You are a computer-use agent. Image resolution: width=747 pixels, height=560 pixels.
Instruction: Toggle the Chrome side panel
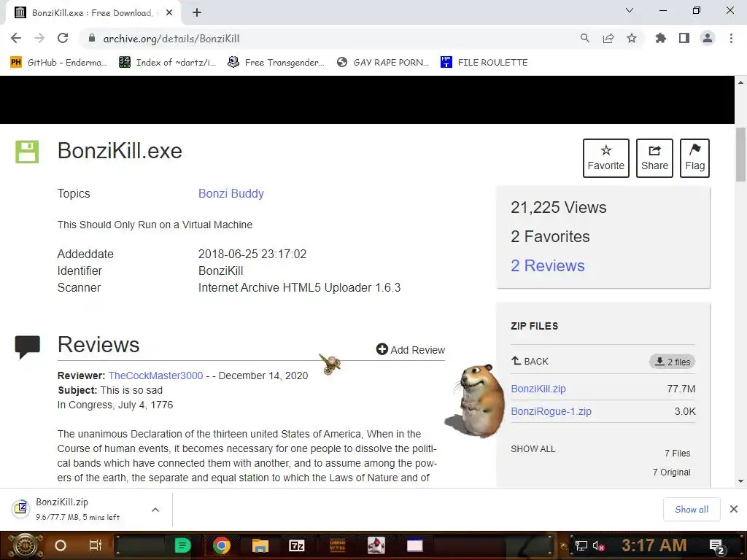click(684, 38)
